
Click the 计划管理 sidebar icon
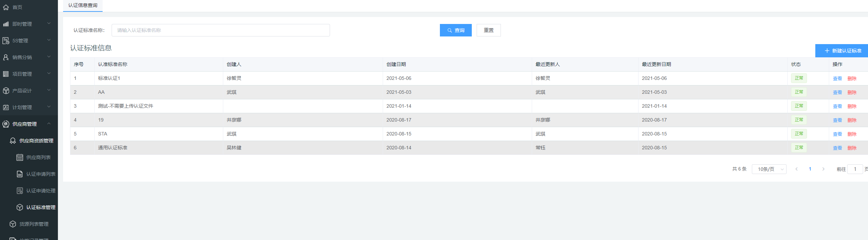[6, 107]
